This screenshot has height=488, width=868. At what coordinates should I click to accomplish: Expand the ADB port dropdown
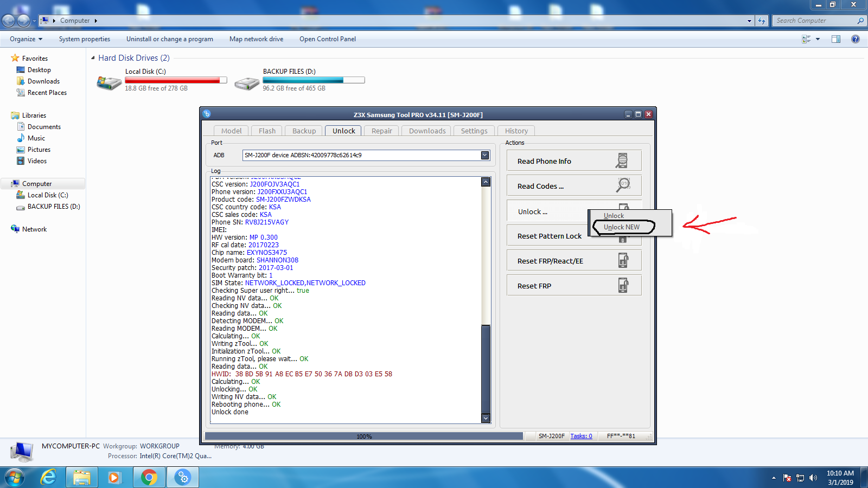pyautogui.click(x=485, y=155)
